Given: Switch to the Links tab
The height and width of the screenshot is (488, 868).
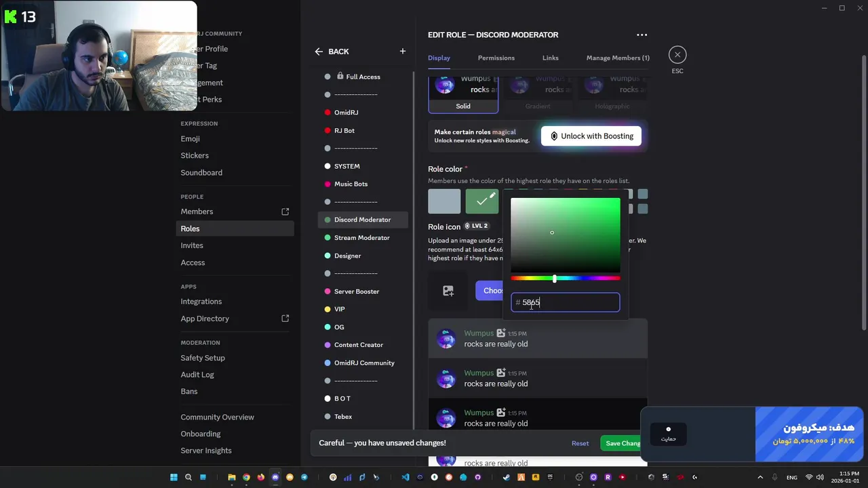Looking at the screenshot, I should click(551, 58).
